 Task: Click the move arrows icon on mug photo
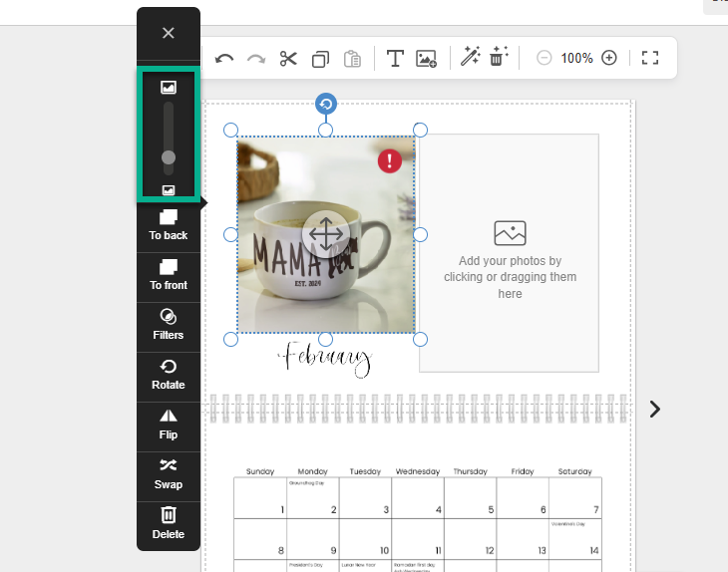(x=326, y=234)
